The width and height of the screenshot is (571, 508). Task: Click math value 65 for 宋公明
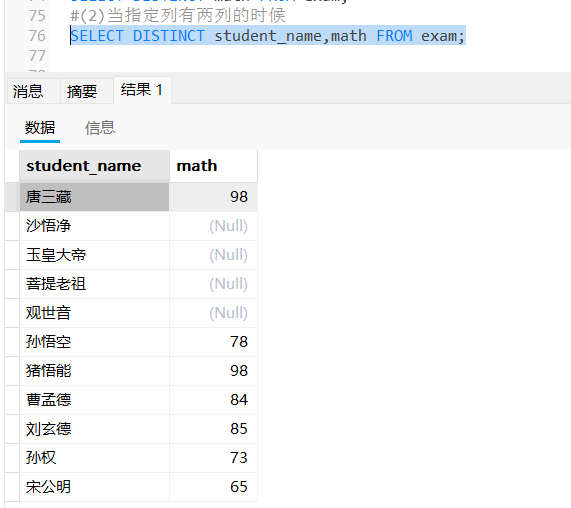pos(213,487)
